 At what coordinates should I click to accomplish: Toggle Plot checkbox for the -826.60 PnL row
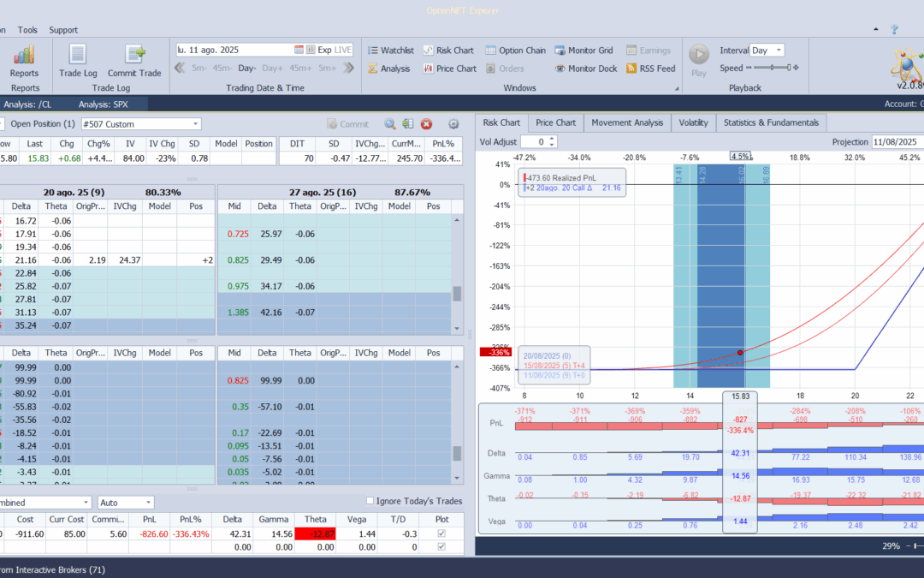point(441,533)
